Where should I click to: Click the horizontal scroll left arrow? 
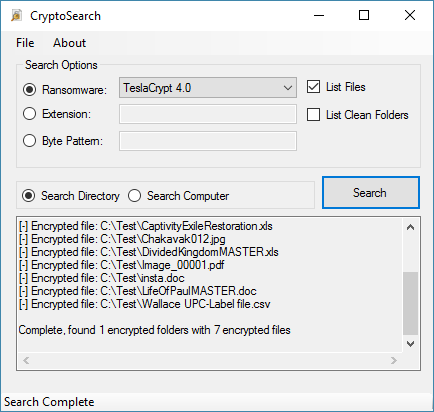click(x=26, y=360)
